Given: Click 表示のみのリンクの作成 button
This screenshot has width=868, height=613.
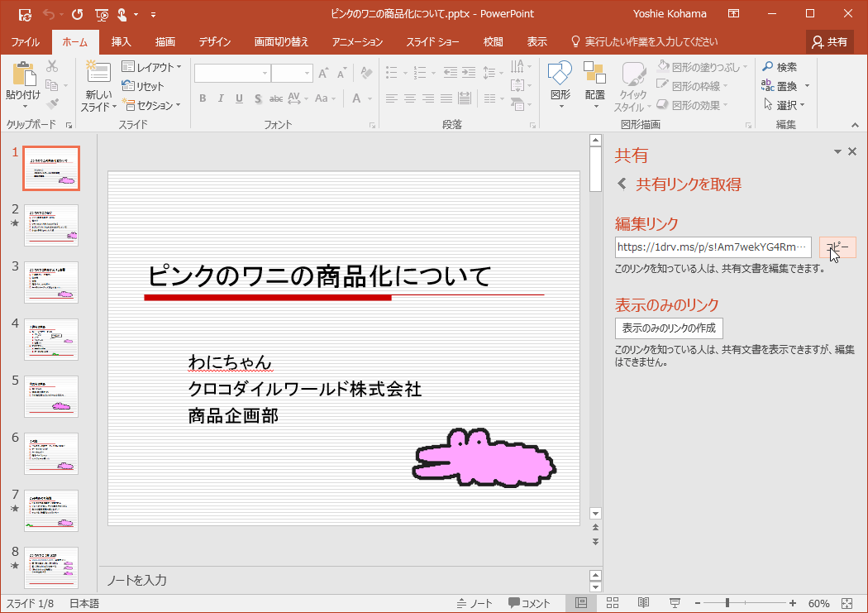Looking at the screenshot, I should pyautogui.click(x=669, y=328).
